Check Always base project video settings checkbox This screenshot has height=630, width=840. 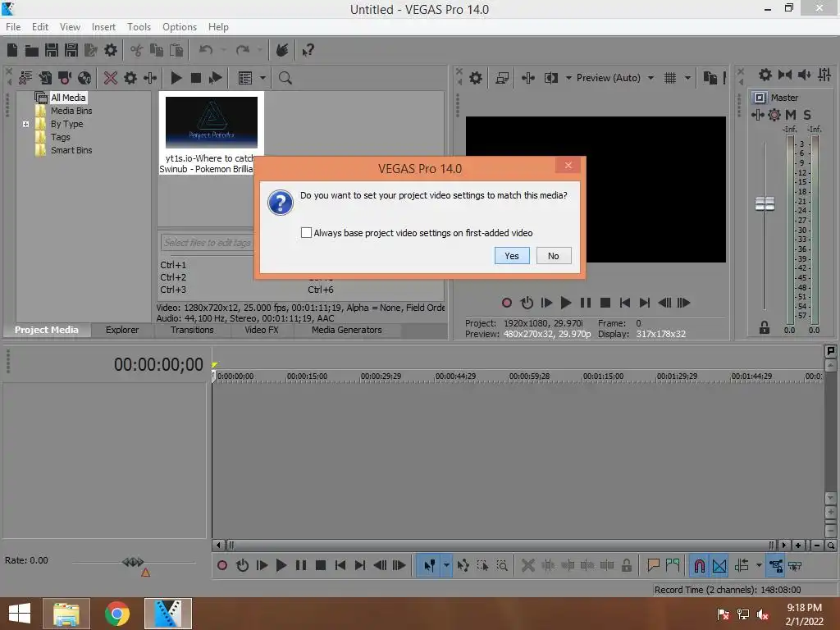pyautogui.click(x=306, y=232)
